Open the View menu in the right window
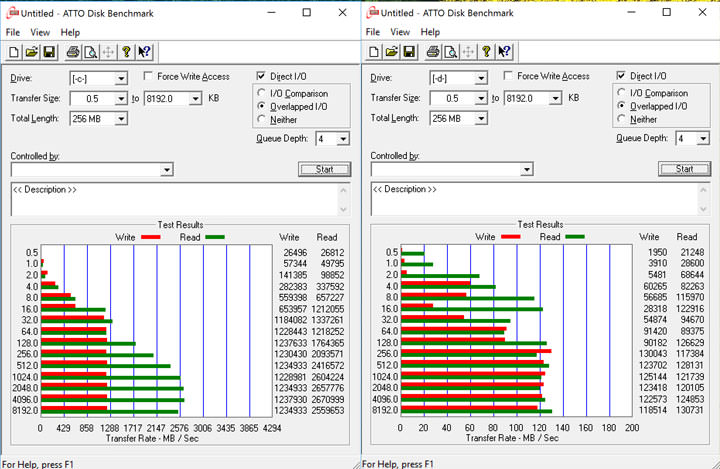 (399, 32)
